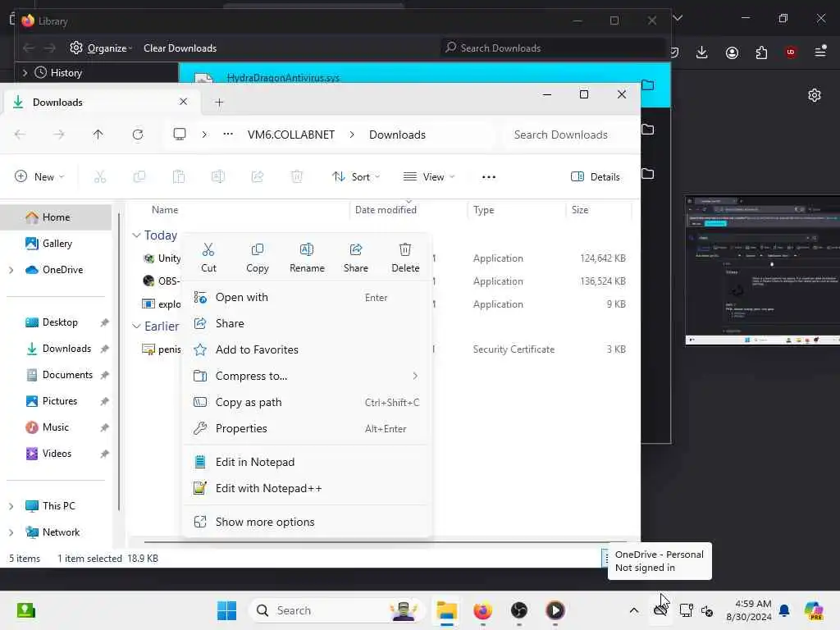Open Properties from context menu

pos(307,428)
